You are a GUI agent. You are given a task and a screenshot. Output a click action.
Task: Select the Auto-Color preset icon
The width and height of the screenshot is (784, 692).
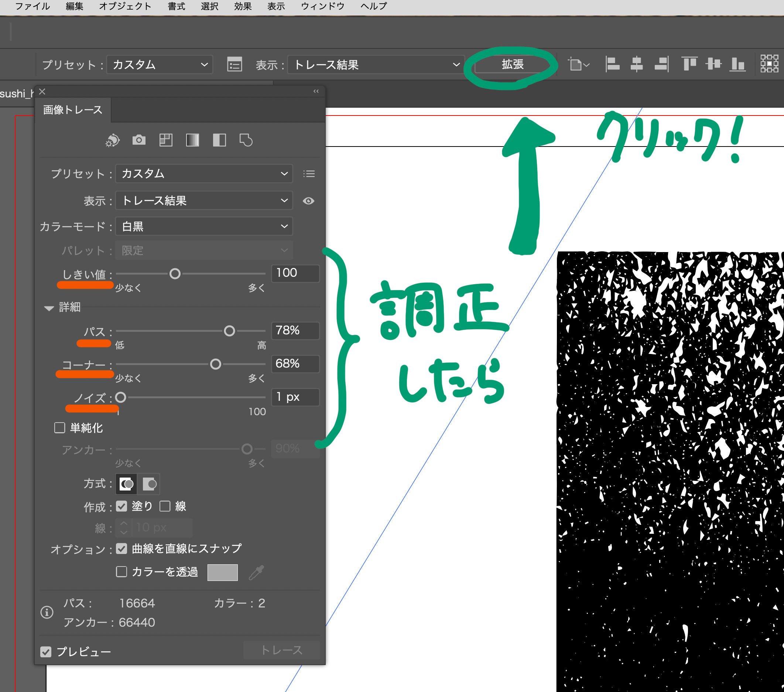click(112, 140)
